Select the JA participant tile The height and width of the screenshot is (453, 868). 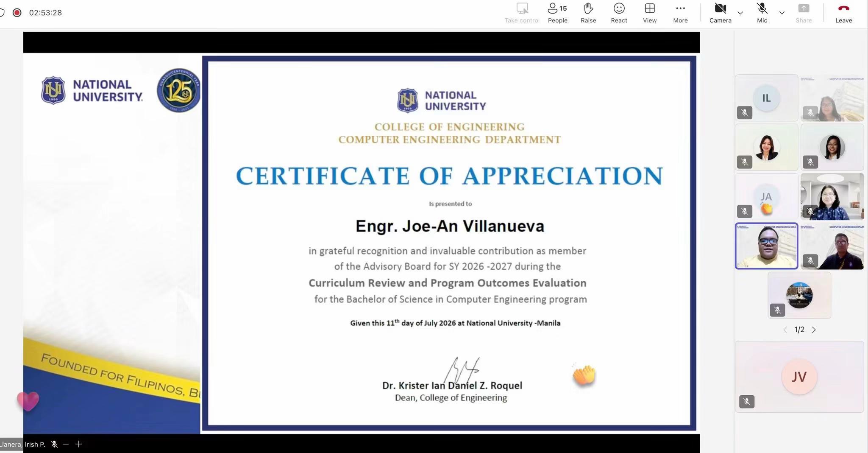point(766,196)
